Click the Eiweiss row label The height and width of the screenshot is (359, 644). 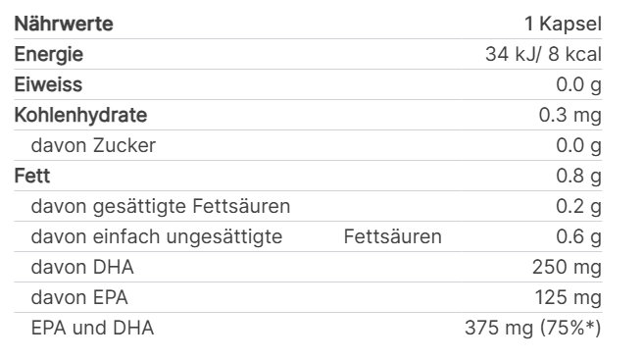(x=48, y=84)
